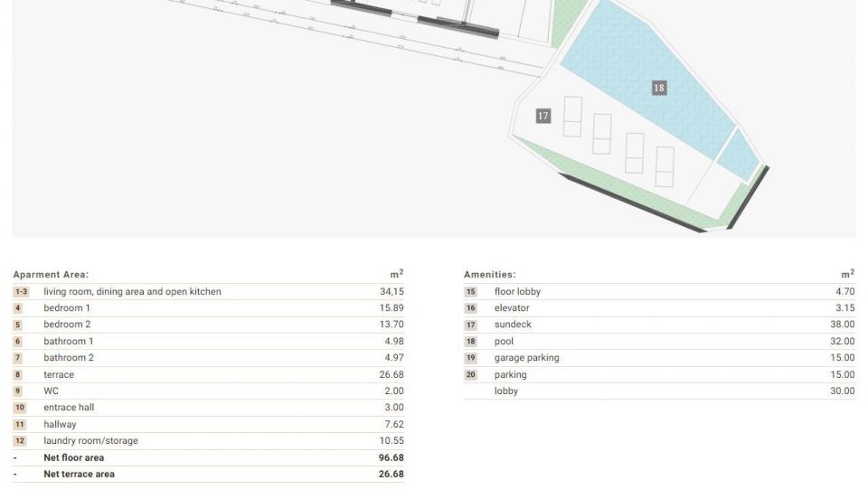The image size is (868, 499).
Task: Select the 1-3 badge beside living room
Action: pos(21,292)
